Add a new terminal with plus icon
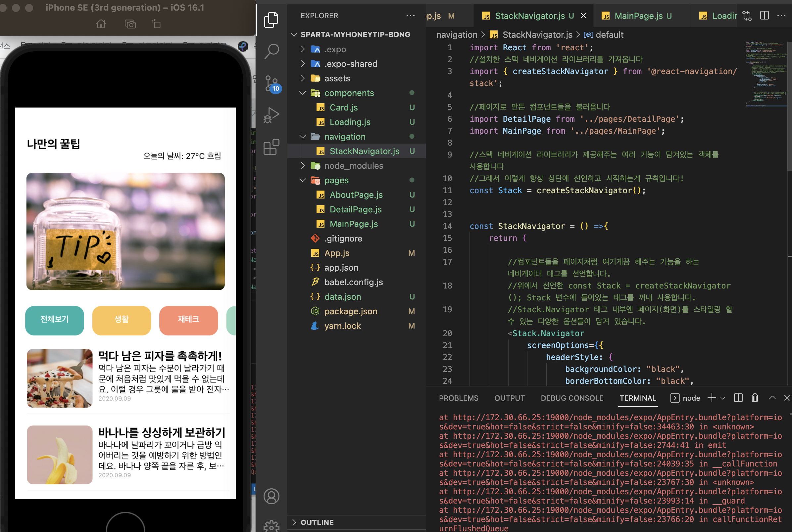Screen dimensions: 792x532 712,398
